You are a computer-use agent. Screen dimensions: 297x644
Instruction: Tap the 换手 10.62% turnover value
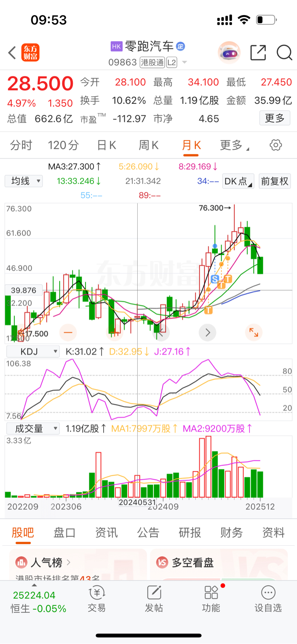113,100
